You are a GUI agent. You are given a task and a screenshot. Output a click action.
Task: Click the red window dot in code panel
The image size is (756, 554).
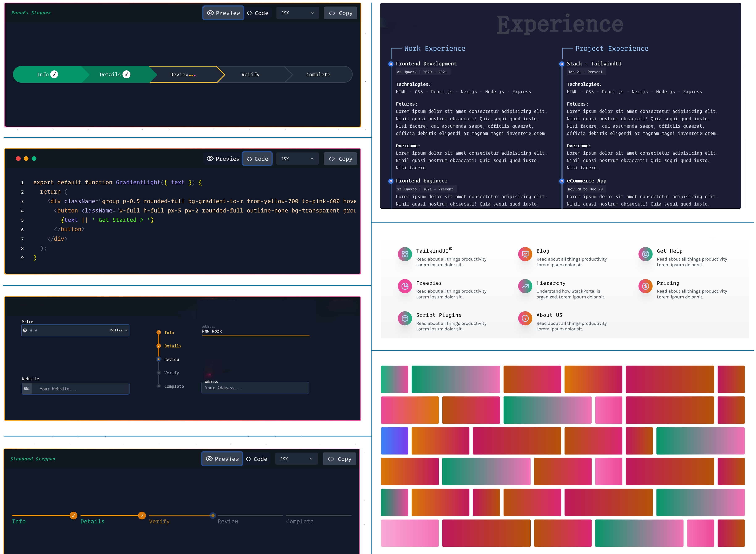(18, 159)
